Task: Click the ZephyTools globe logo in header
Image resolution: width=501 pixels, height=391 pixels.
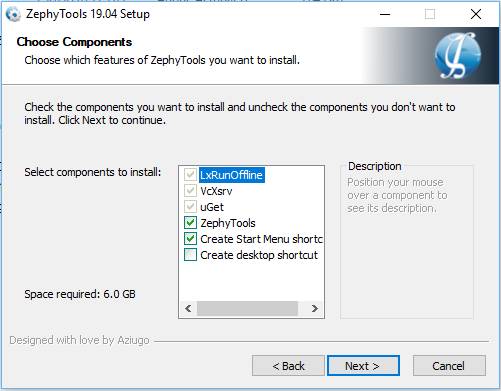Action: 458,55
